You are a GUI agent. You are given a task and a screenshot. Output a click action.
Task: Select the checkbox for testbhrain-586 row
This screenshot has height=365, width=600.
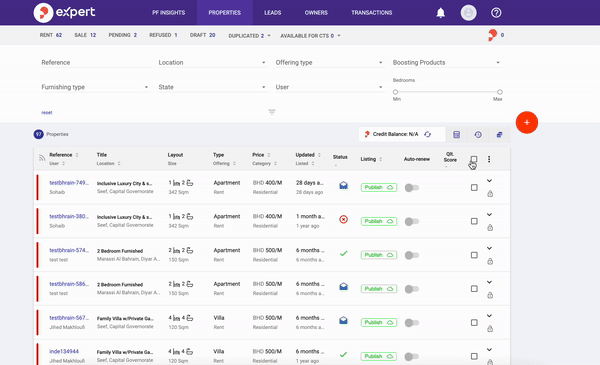pyautogui.click(x=474, y=288)
